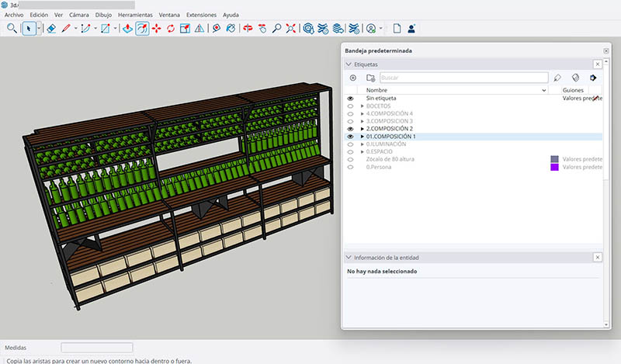Activate the Select arrow tool
The width and height of the screenshot is (621, 364).
29,29
